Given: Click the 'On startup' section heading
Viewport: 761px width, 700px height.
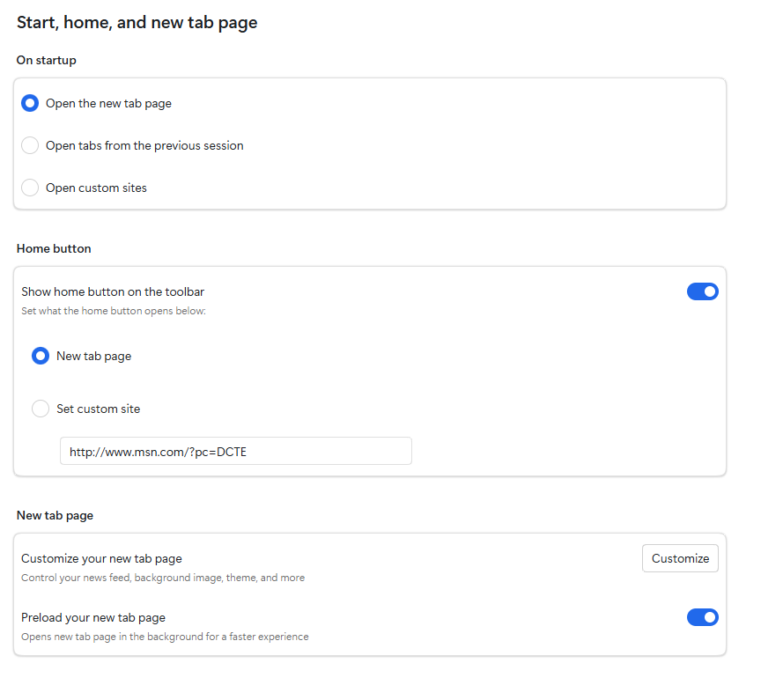Looking at the screenshot, I should [x=46, y=61].
